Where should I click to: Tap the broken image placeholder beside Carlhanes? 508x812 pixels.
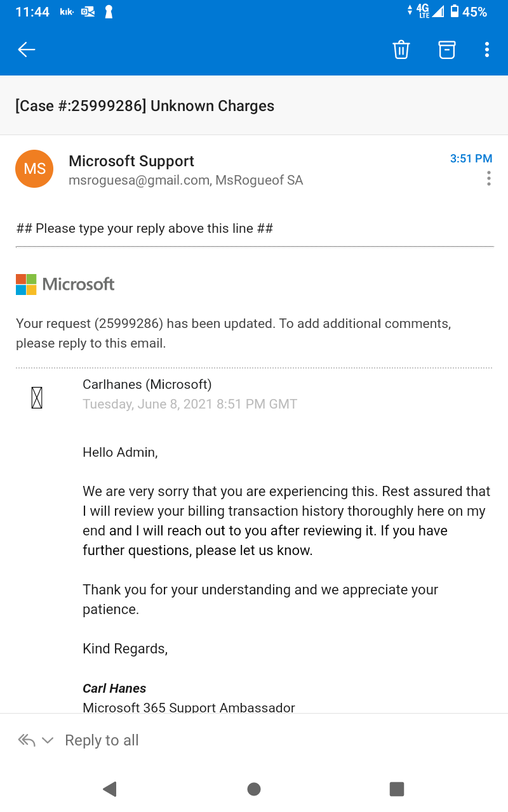pyautogui.click(x=37, y=398)
